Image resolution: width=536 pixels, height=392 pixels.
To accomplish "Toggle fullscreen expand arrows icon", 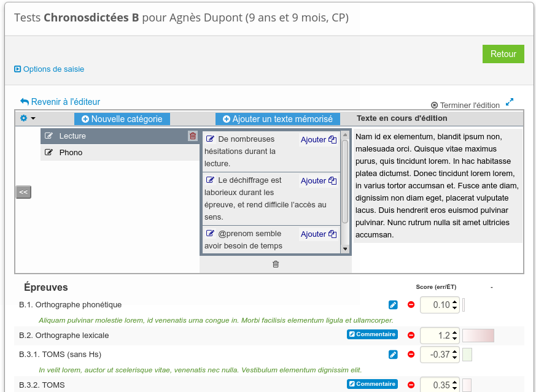I will click(510, 102).
